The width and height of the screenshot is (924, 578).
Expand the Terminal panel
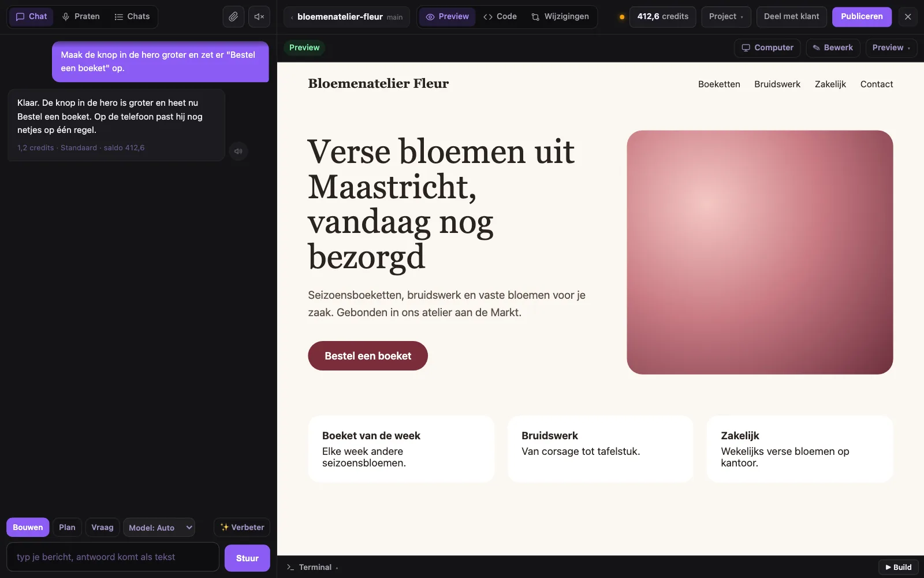pos(312,568)
